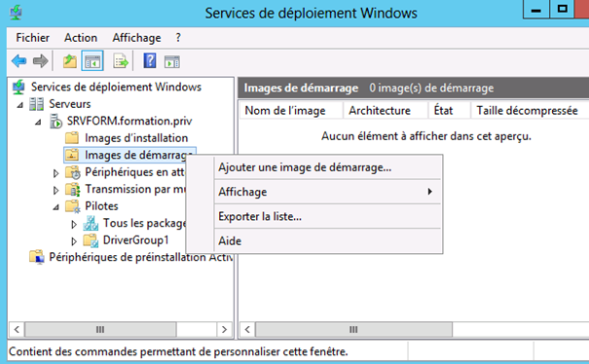Click the DriverGroup1 folder icon

[x=91, y=240]
